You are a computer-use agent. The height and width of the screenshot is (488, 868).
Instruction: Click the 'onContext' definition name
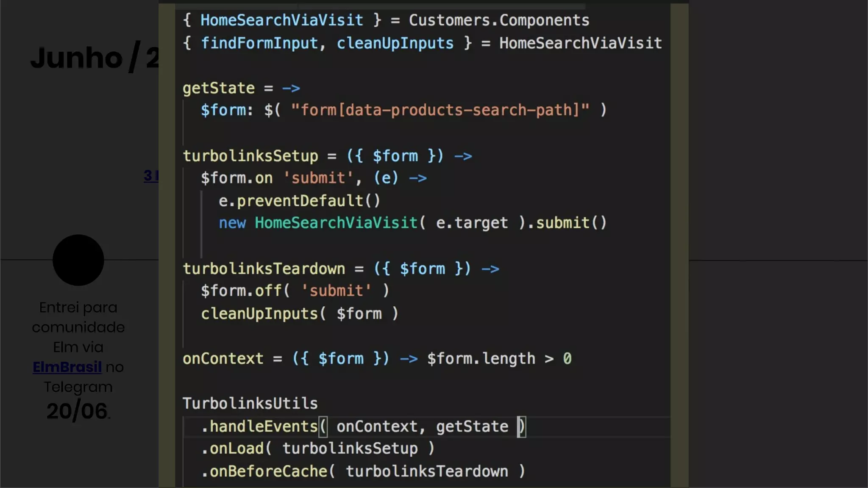tap(223, 359)
